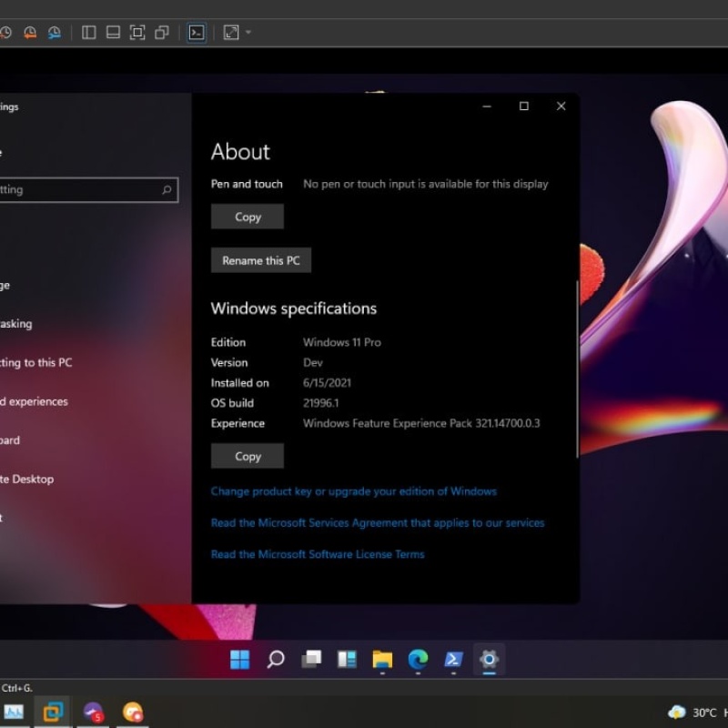Open the Widgets taskbar icon
Screen dimensions: 728x728
pyautogui.click(x=347, y=659)
